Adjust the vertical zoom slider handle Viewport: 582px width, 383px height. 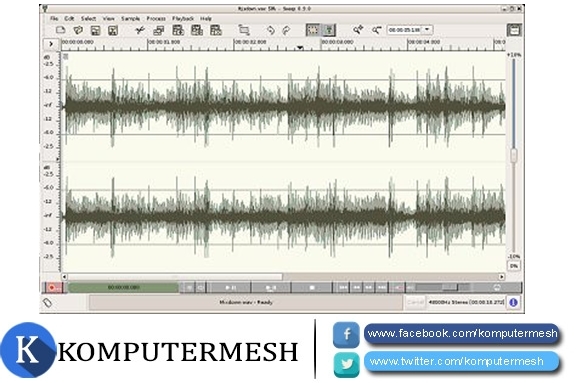tap(514, 155)
